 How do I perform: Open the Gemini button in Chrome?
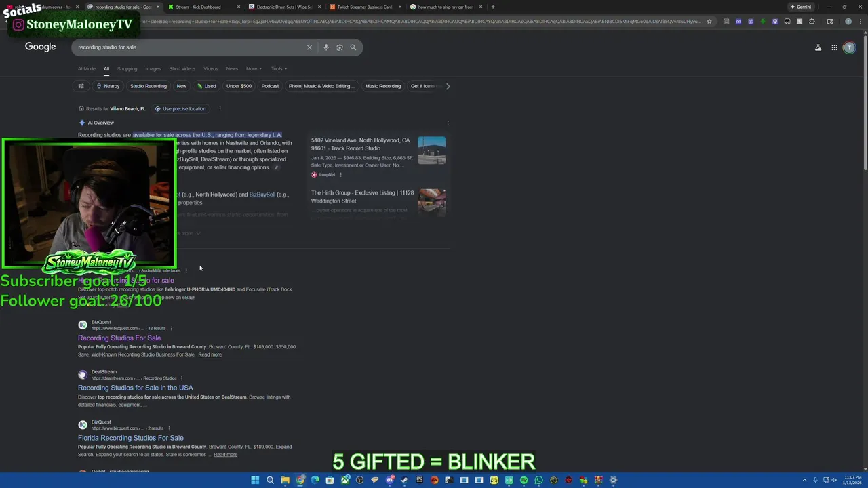tap(801, 7)
